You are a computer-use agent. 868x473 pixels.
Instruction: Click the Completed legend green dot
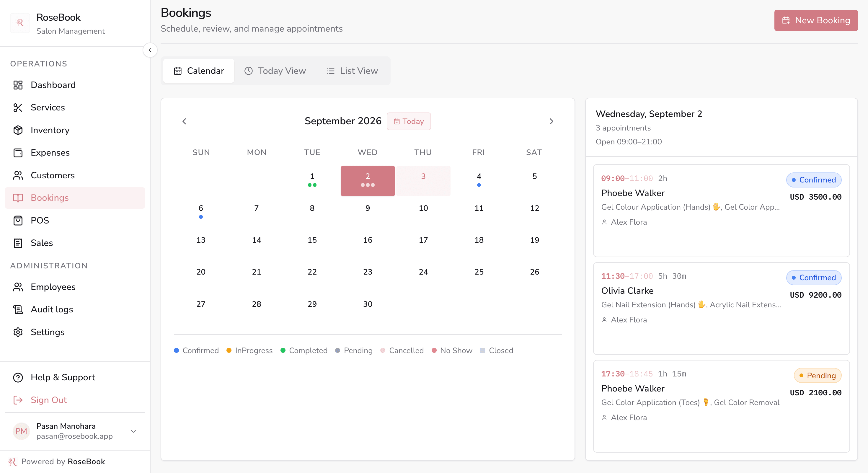click(283, 350)
